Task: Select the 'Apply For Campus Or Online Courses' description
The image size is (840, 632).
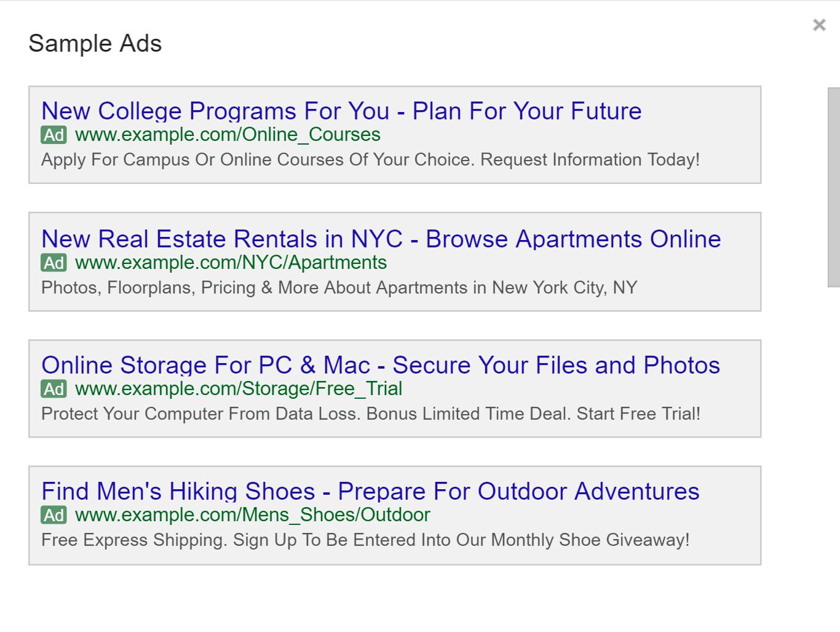Action: click(x=370, y=160)
